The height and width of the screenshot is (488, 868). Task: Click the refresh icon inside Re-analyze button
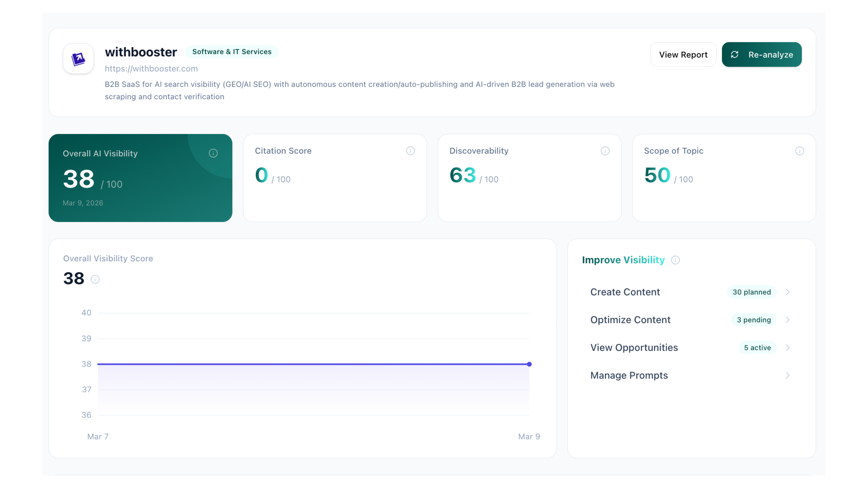(x=735, y=54)
